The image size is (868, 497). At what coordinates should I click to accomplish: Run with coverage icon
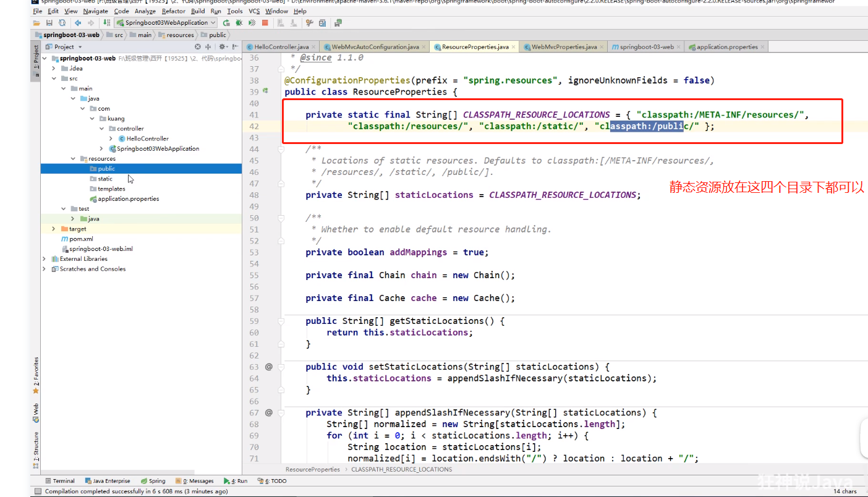(x=252, y=23)
